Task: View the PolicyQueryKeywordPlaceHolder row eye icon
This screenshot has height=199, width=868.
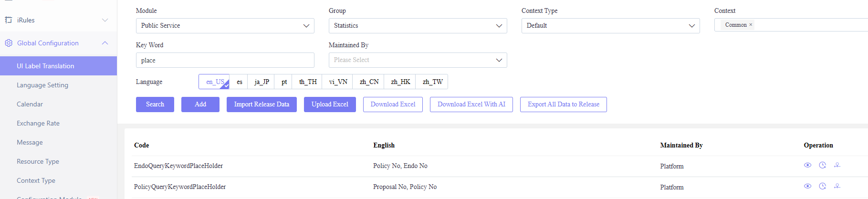Action: (807, 186)
